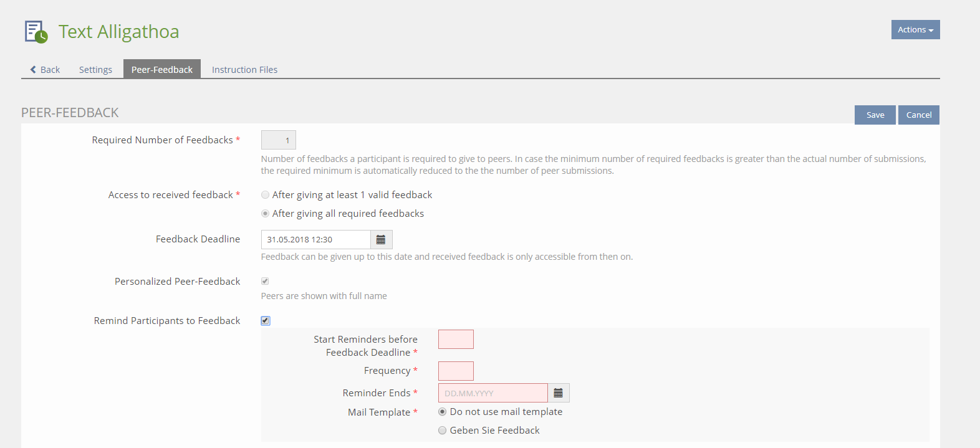Click the Start Reminders before Deadline field
The height and width of the screenshot is (448, 980).
click(456, 340)
